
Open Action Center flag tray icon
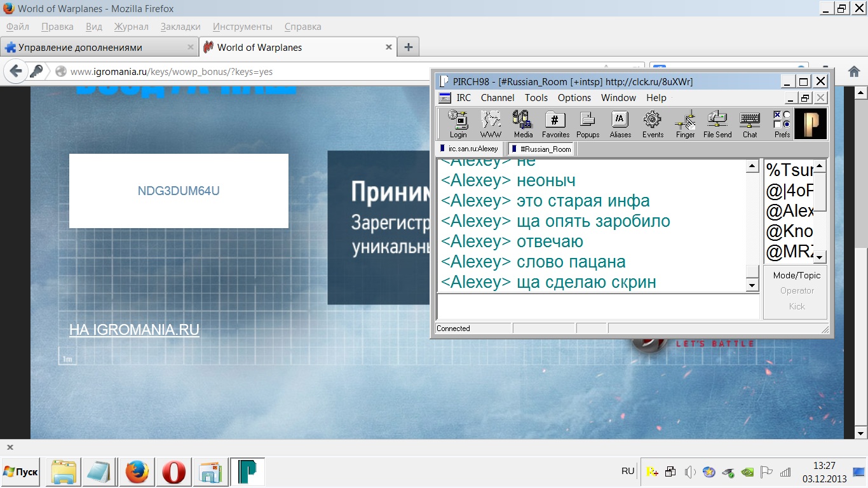[767, 472]
